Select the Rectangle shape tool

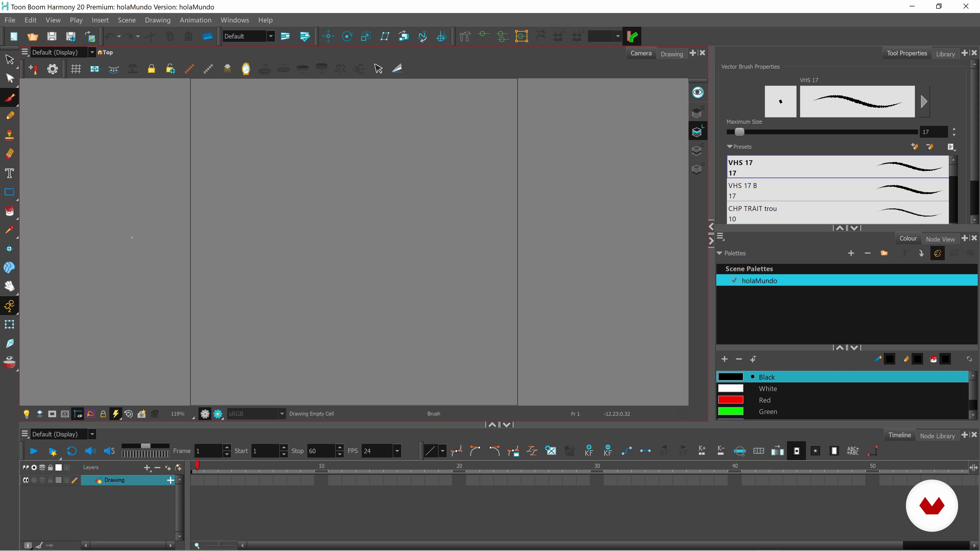point(9,192)
